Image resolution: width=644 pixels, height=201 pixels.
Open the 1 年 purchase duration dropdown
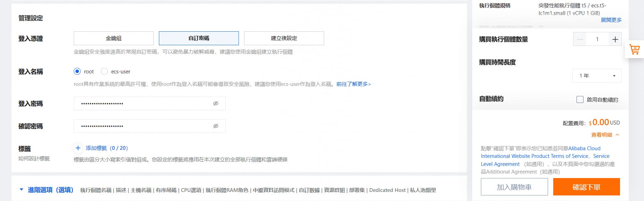(x=597, y=76)
